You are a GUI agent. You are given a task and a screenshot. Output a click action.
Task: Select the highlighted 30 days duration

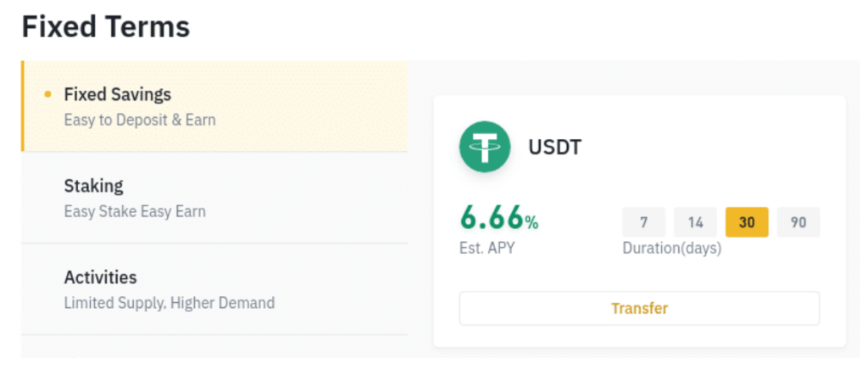747,222
